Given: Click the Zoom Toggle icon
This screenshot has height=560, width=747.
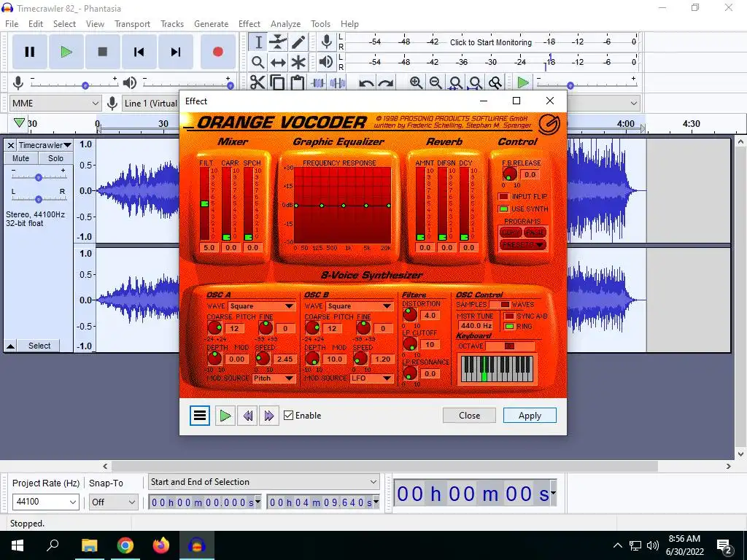Looking at the screenshot, I should (495, 83).
